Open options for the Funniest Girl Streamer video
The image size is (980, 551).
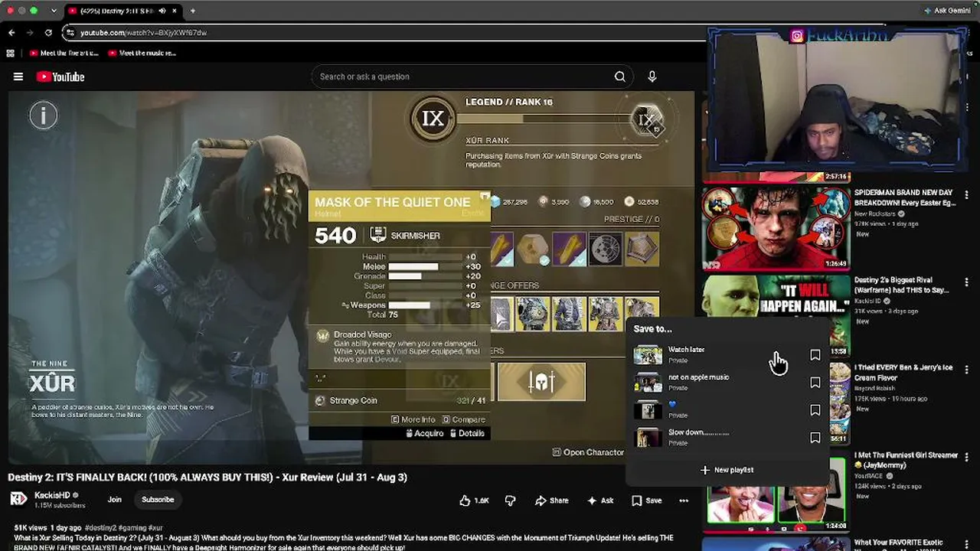pyautogui.click(x=967, y=455)
